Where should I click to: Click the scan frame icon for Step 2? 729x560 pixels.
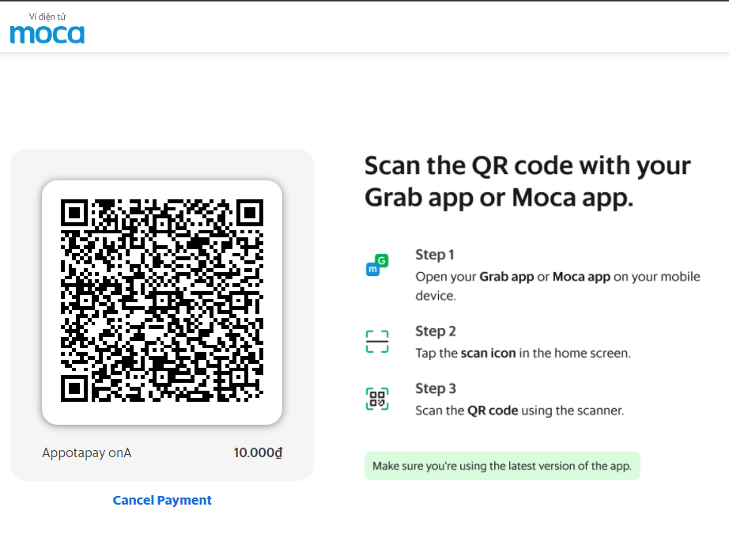click(x=377, y=342)
